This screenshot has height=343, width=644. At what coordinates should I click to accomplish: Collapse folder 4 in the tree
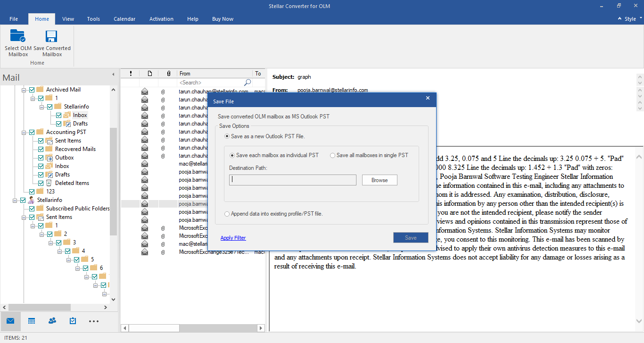[60, 251]
